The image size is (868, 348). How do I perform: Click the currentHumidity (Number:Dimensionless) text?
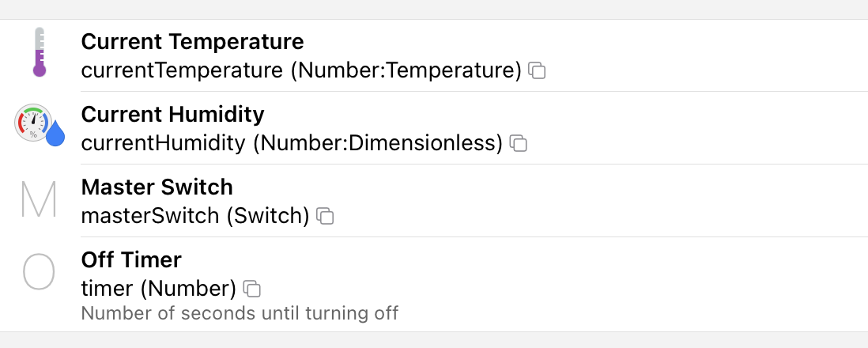click(292, 143)
